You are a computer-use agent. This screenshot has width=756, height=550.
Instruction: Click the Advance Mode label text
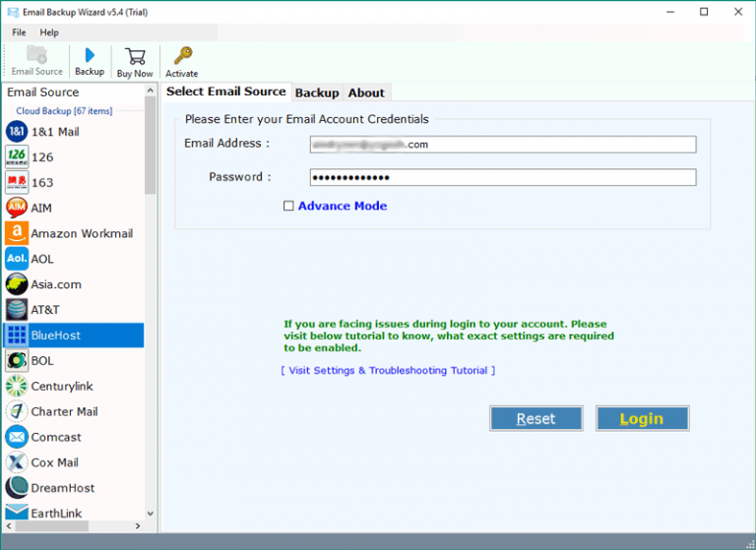click(343, 206)
